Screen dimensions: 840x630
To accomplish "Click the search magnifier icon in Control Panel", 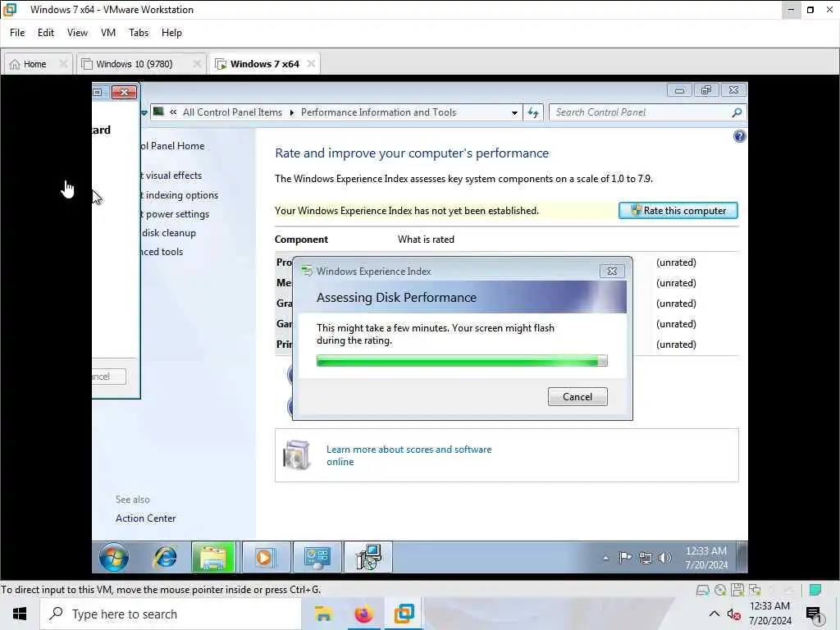I will [x=737, y=112].
